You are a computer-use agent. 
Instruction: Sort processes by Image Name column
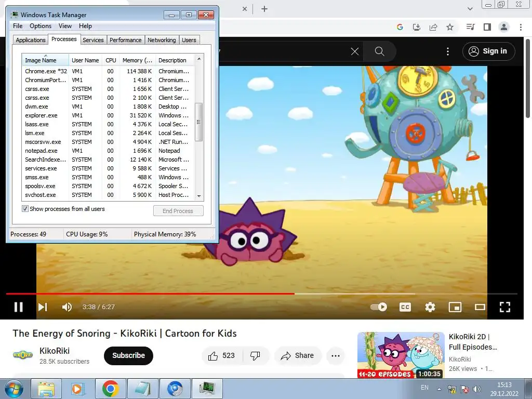tap(46, 60)
